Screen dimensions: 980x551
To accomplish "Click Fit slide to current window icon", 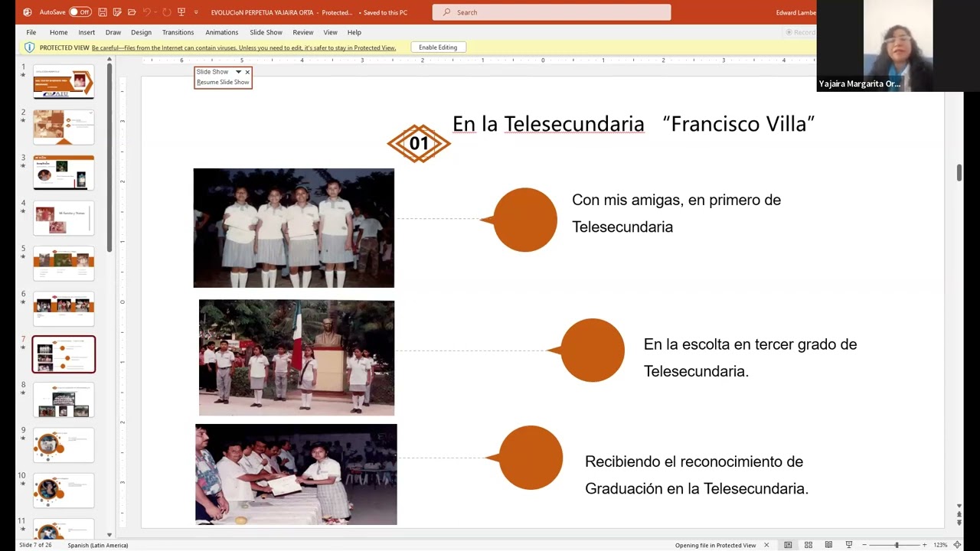I will pos(957,545).
